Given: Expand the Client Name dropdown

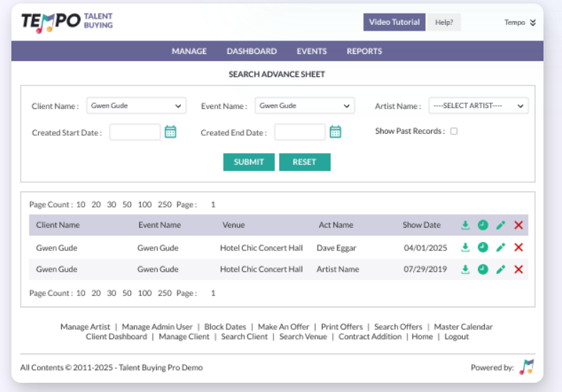Looking at the screenshot, I should 136,106.
